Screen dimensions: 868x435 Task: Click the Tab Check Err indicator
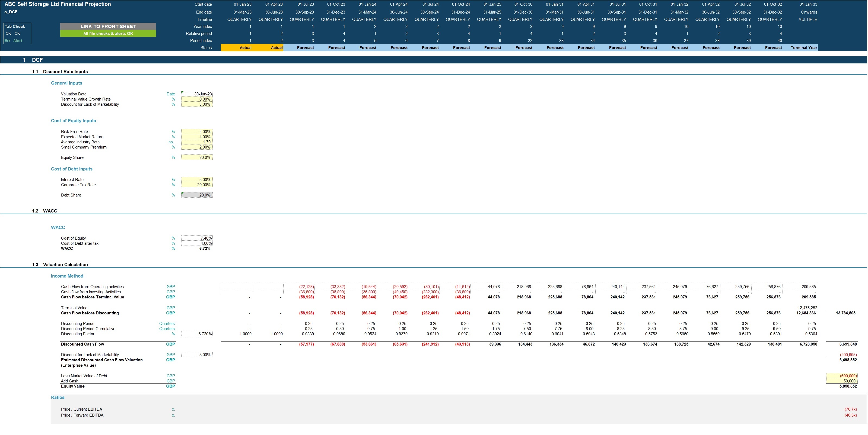(x=7, y=40)
